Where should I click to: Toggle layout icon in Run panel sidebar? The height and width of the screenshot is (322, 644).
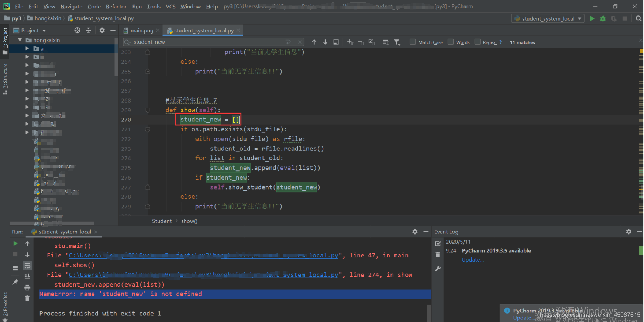pos(15,268)
